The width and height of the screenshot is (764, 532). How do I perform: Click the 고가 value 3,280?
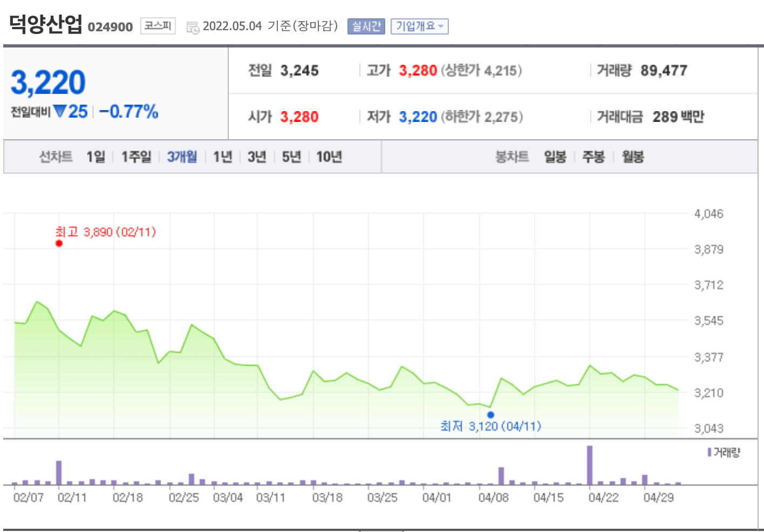(418, 71)
